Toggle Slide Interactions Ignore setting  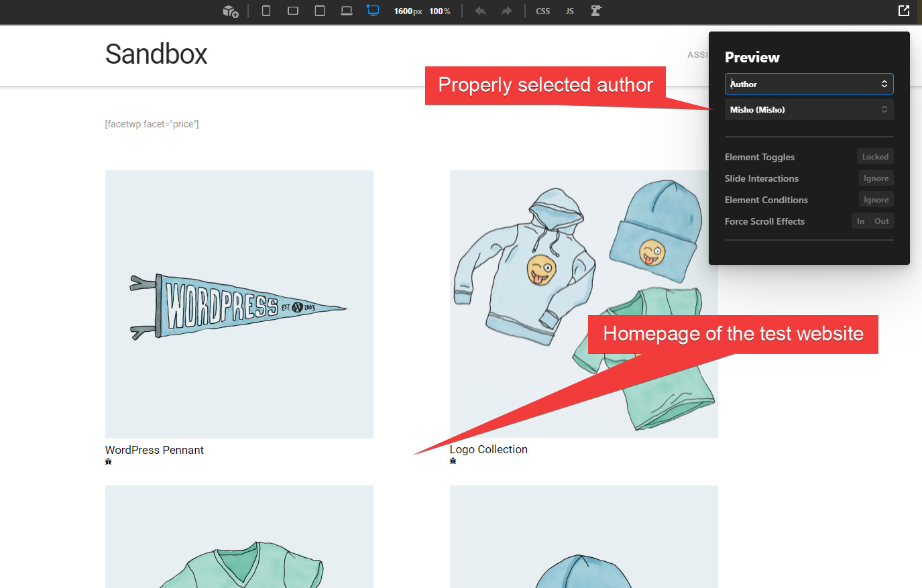[x=876, y=178]
